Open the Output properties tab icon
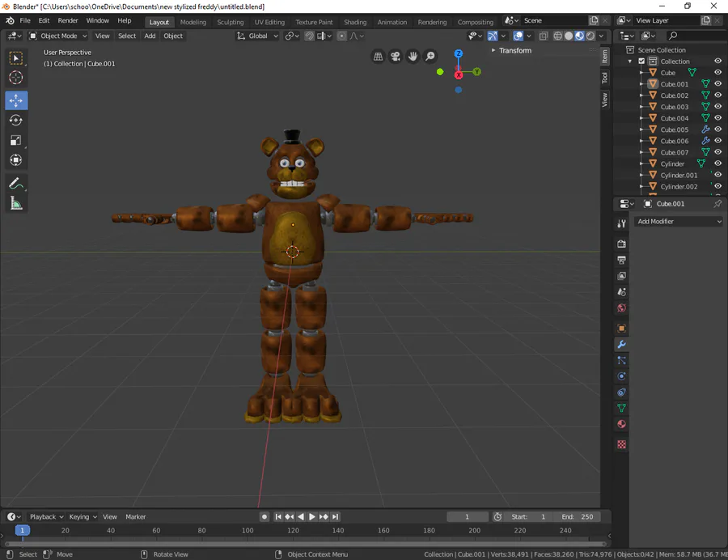 pyautogui.click(x=622, y=260)
